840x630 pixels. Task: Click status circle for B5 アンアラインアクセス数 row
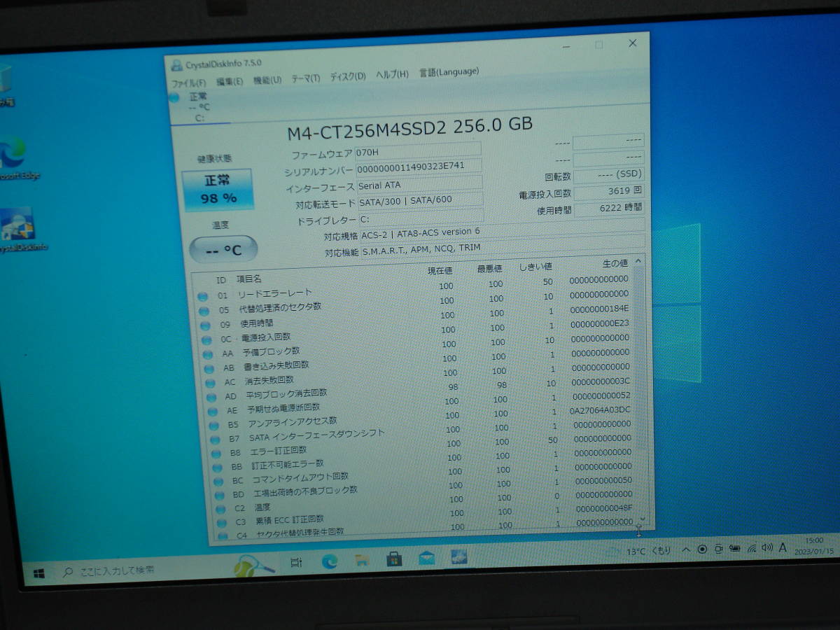click(x=215, y=426)
